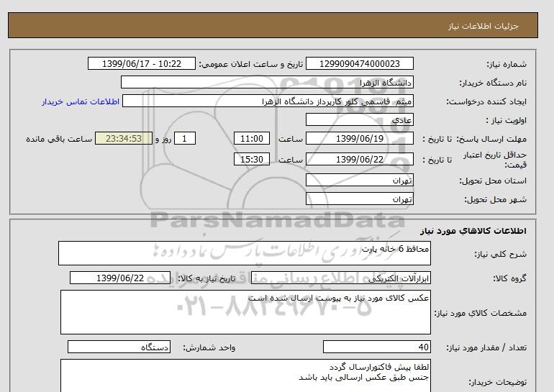Image resolution: width=554 pixels, height=392 pixels.
Task: Click the public announcement date field 1399/06/17 - 10:22
Action: [x=141, y=63]
